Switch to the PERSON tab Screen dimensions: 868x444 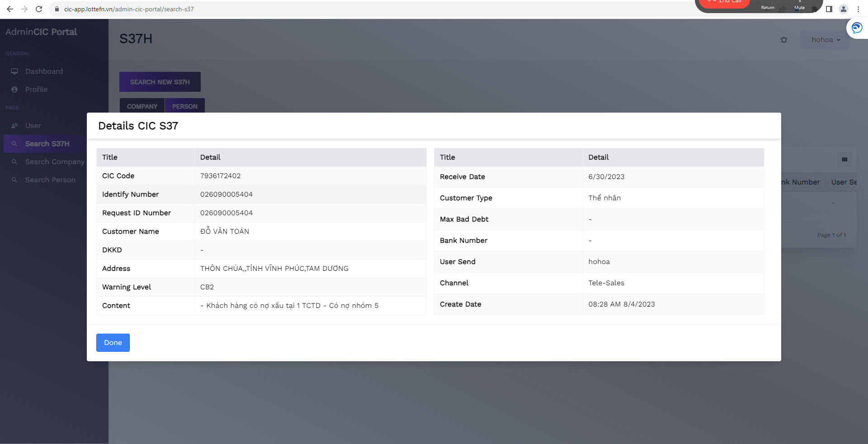point(184,106)
